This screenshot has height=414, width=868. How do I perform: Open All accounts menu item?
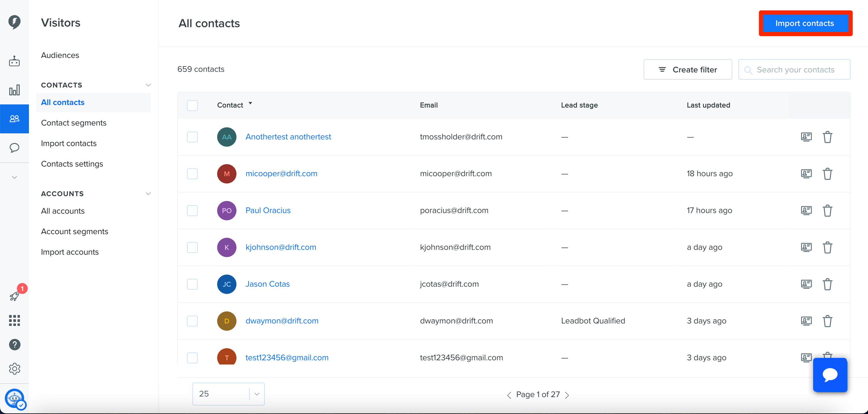[x=63, y=211]
